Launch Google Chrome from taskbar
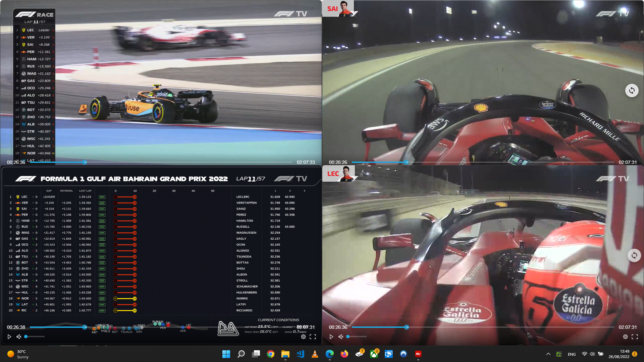The height and width of the screenshot is (362, 644). (271, 354)
